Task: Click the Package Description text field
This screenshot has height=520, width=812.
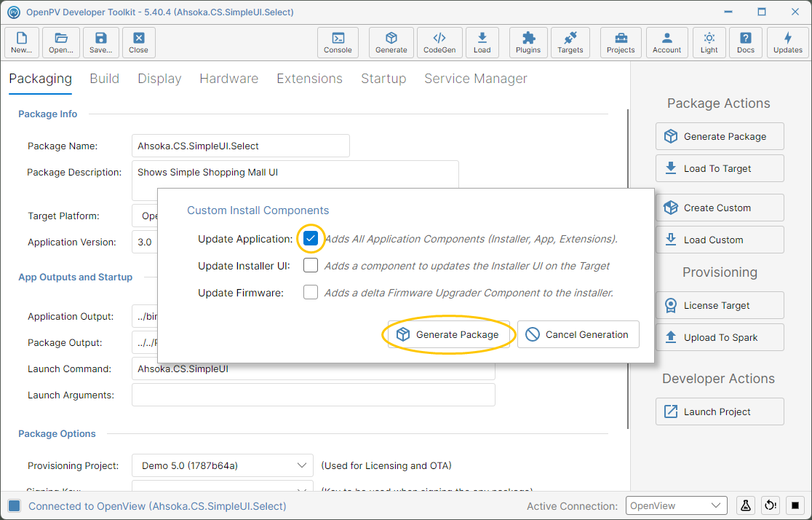Action: point(295,181)
